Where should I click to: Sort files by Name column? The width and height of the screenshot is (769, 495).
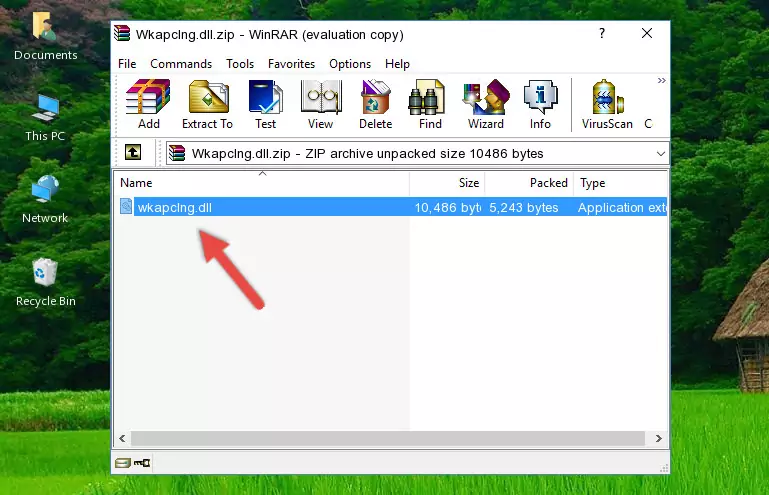tap(262, 183)
